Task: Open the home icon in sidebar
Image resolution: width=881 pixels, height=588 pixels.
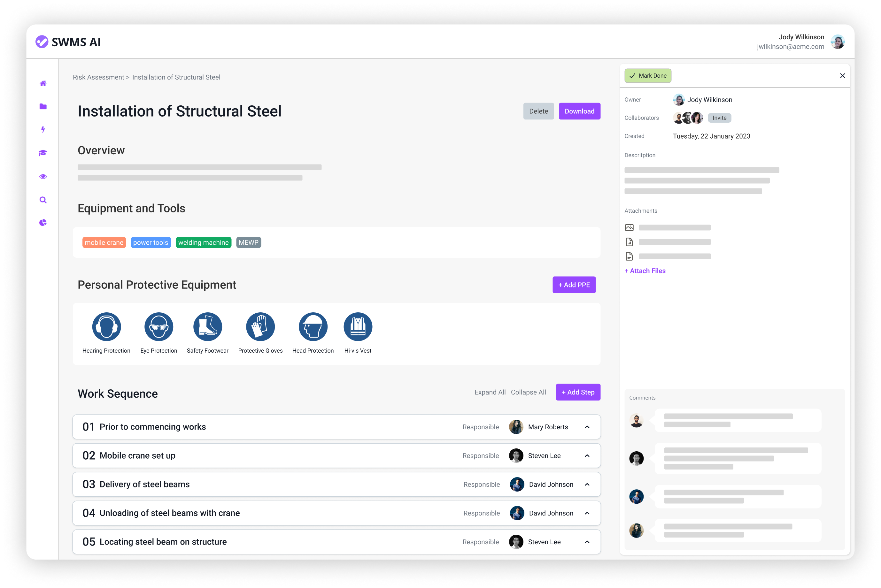Action: pyautogui.click(x=43, y=83)
